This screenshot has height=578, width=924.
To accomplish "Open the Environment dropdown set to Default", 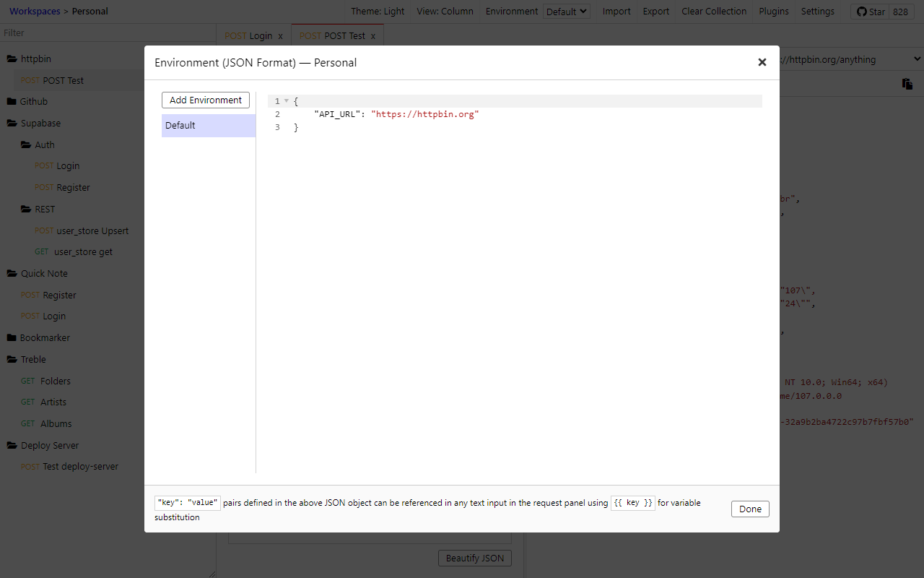I will coord(566,12).
